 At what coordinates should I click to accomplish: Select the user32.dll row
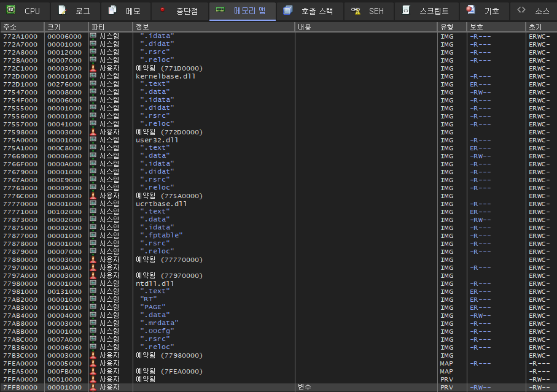point(279,140)
